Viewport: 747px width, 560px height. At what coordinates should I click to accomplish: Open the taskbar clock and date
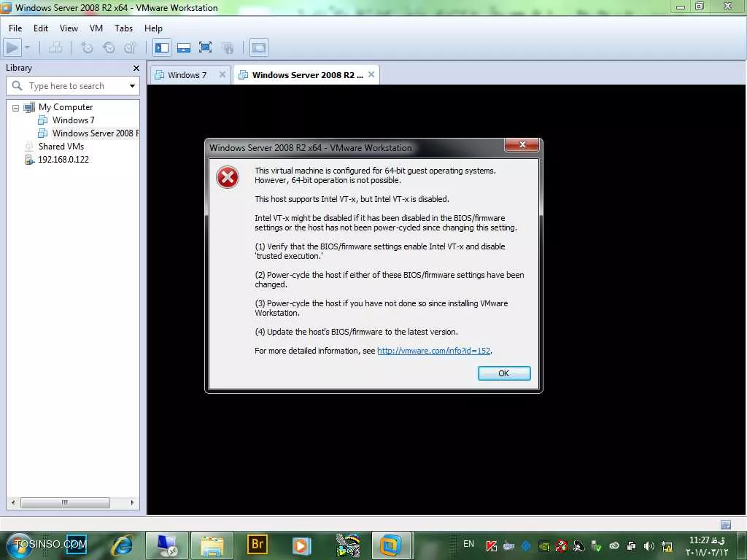(707, 546)
